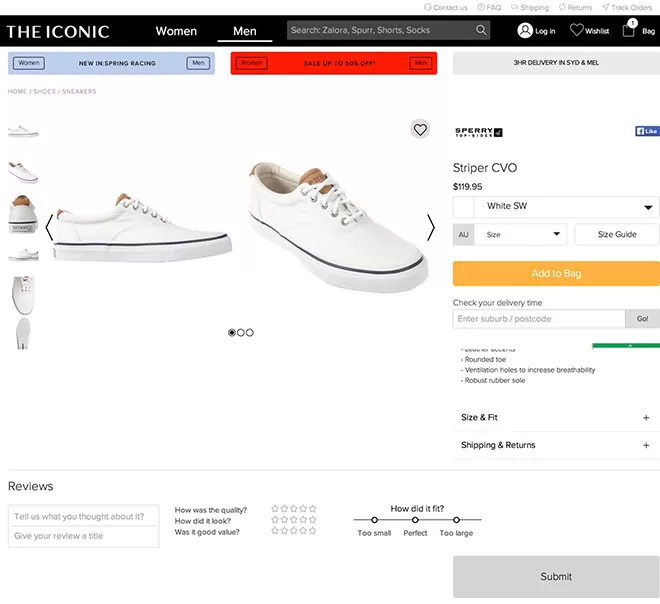Screen dimensions: 660x604
Task: Choose 'Too large' fit option
Action: pos(456,520)
